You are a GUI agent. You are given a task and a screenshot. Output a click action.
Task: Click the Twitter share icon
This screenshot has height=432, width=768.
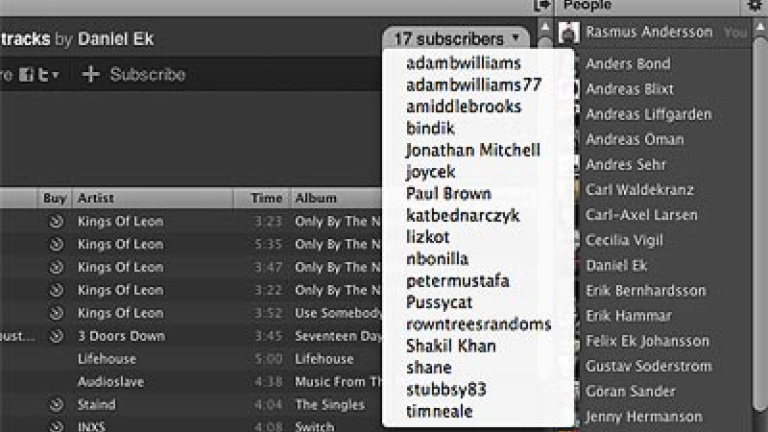(42, 74)
